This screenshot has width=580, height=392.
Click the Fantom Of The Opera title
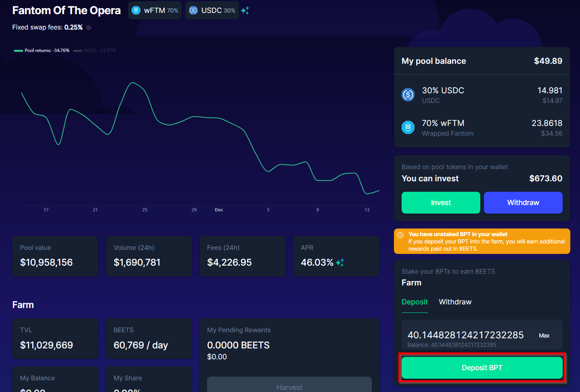(67, 10)
